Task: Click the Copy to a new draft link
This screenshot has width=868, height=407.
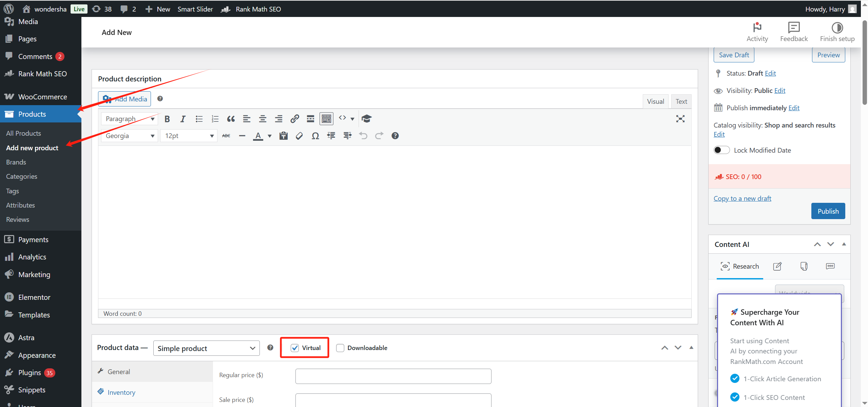Action: pos(742,198)
